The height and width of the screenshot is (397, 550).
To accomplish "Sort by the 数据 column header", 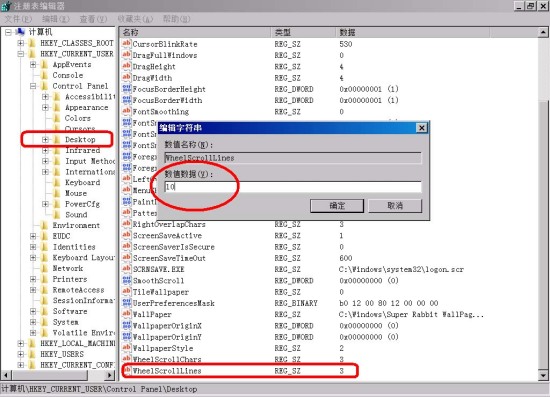I will click(413, 32).
